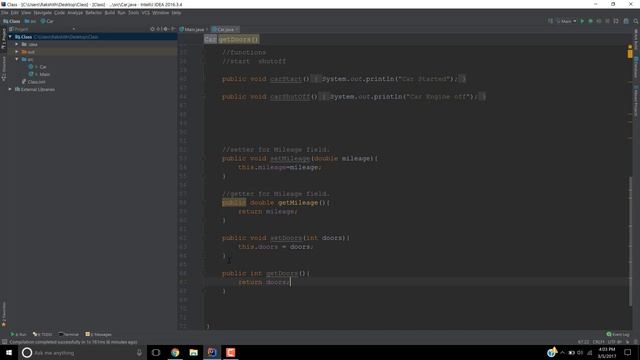The width and height of the screenshot is (640, 360).
Task: Open the Messages tool window button
Action: click(98, 334)
